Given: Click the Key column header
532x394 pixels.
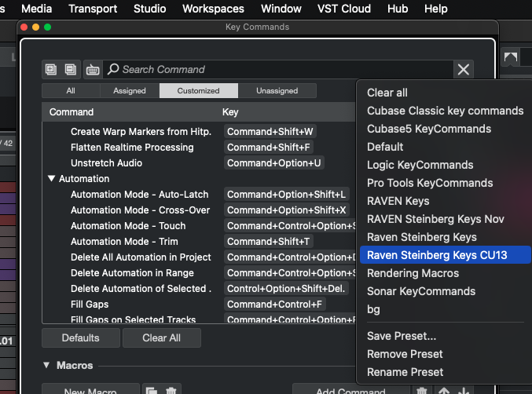Looking at the screenshot, I should click(230, 112).
